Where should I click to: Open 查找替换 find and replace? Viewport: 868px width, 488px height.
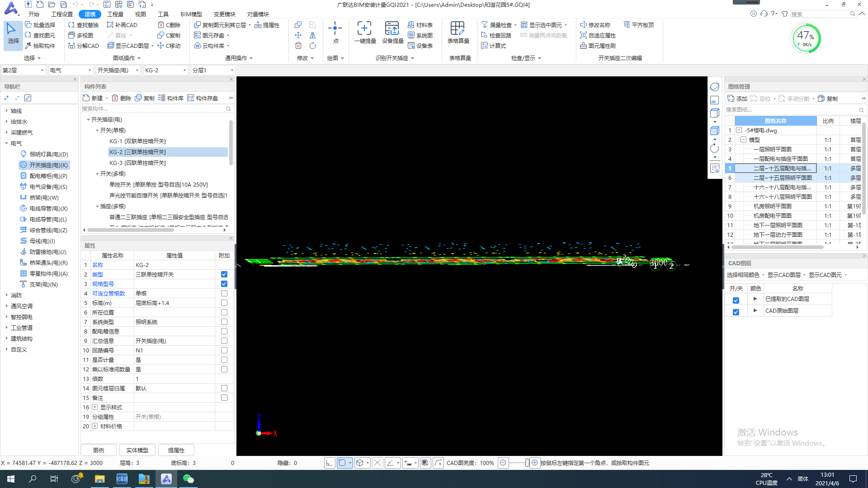pos(83,25)
